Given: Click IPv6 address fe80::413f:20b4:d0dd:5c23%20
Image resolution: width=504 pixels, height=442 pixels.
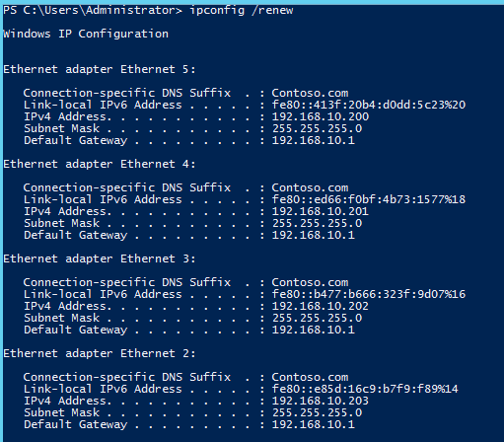Looking at the screenshot, I should point(369,105).
